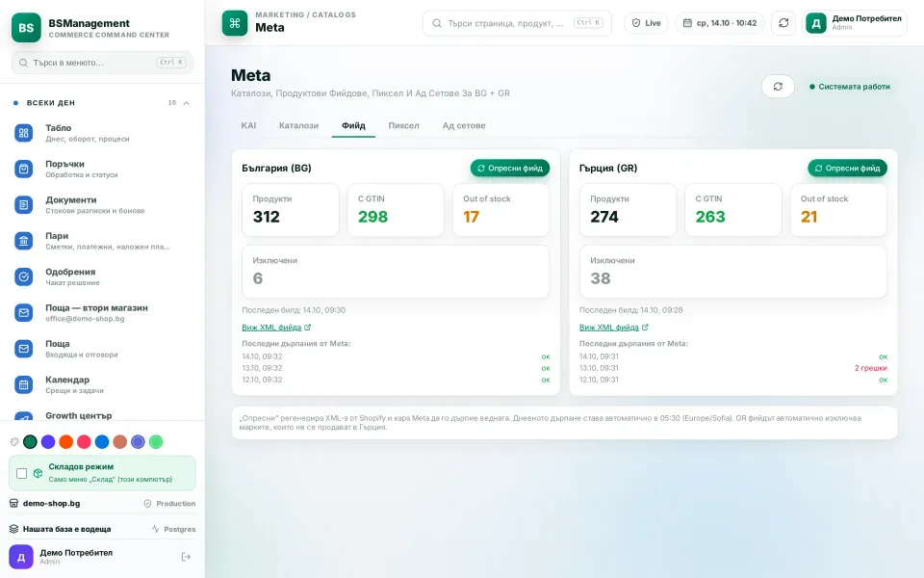Click the box icon in Складов режим

(38, 473)
